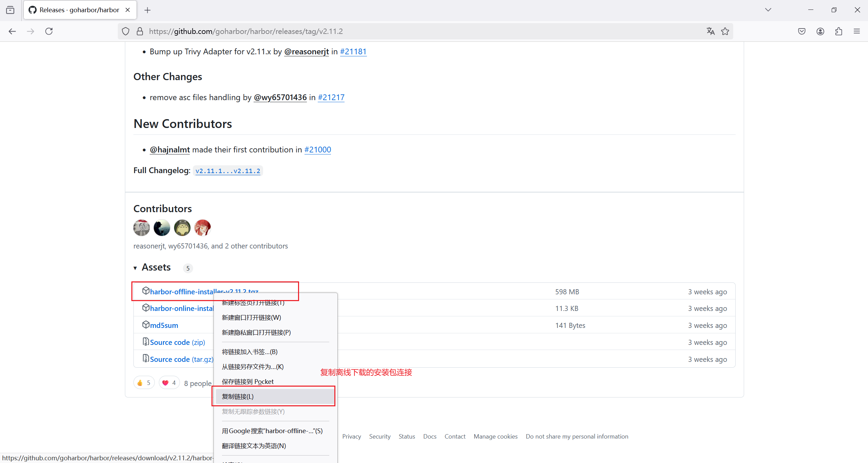Go back to the previous page
Viewport: 868px width, 463px height.
(13, 31)
